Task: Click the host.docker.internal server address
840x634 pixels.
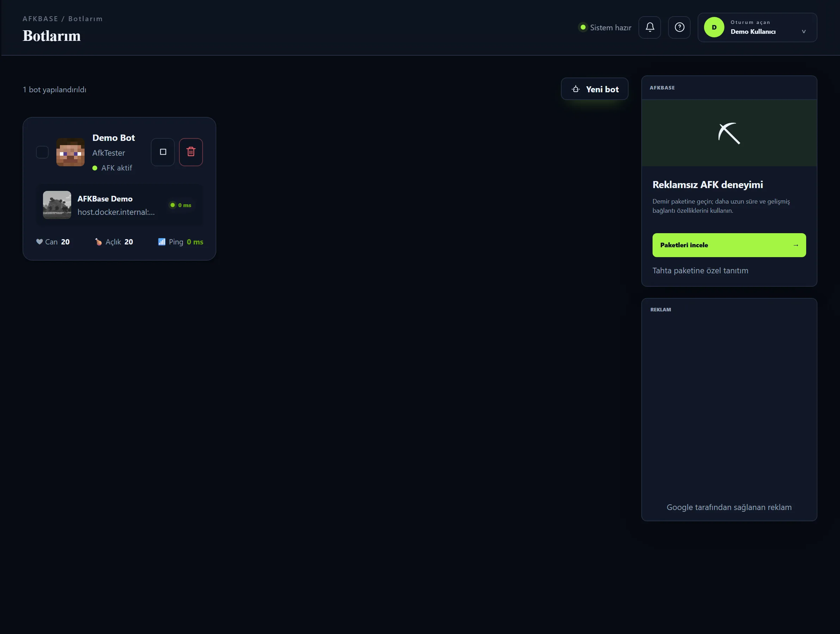Action: coord(116,212)
